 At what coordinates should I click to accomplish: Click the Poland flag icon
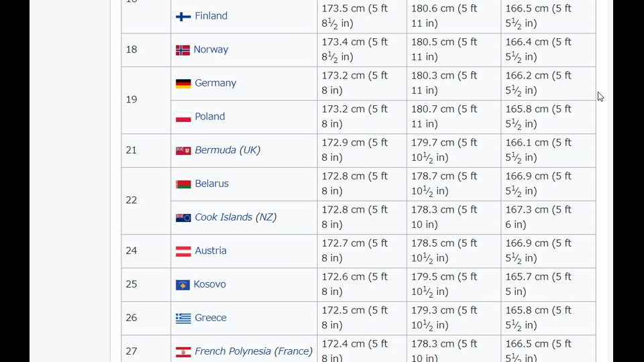point(183,117)
